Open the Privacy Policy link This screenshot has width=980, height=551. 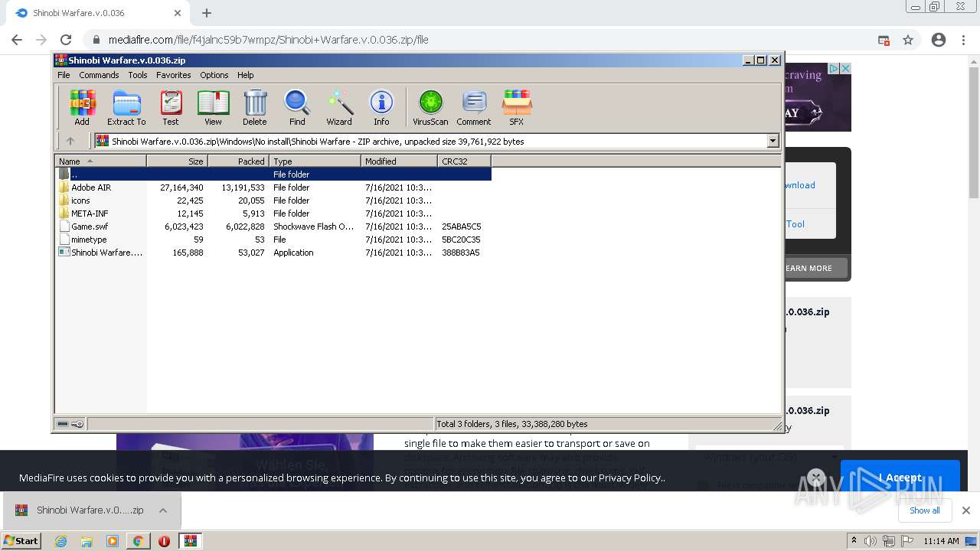[630, 478]
